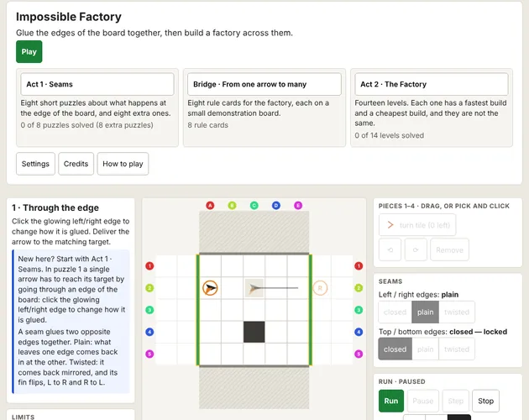Open Act 1 · Seams
The image size is (529, 420).
pyautogui.click(x=97, y=84)
